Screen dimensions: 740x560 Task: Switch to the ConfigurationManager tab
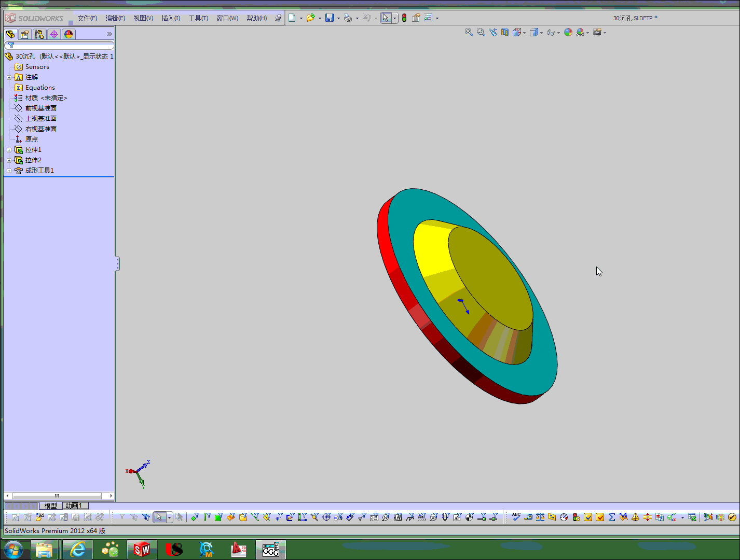tap(39, 34)
